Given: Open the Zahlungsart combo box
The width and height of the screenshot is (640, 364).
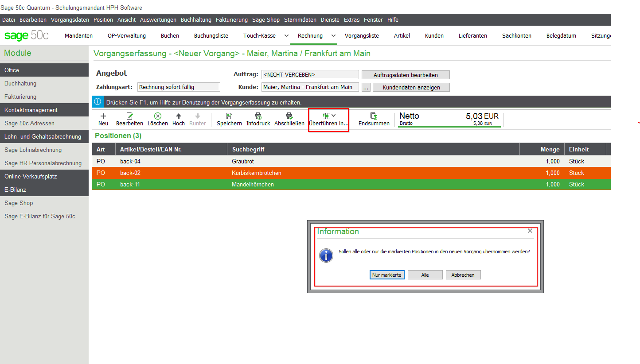Looking at the screenshot, I should click(179, 87).
